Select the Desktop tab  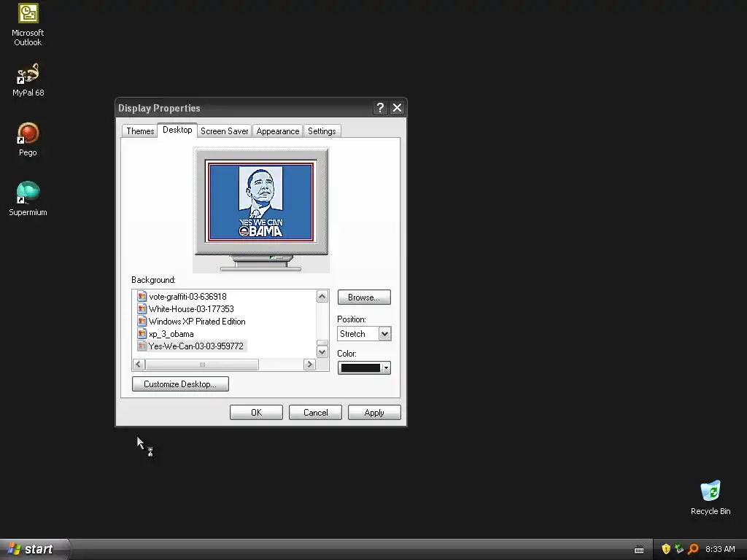coord(177,130)
